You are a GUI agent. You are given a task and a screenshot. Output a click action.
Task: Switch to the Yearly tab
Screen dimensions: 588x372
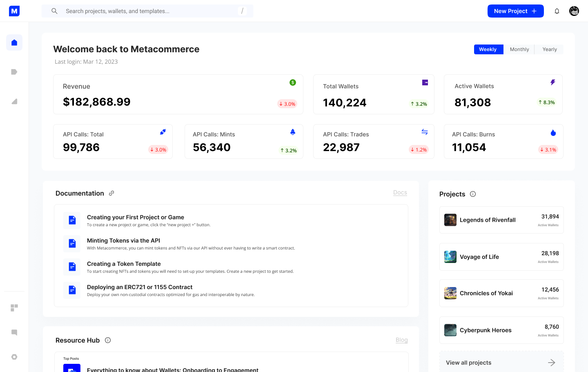[550, 49]
